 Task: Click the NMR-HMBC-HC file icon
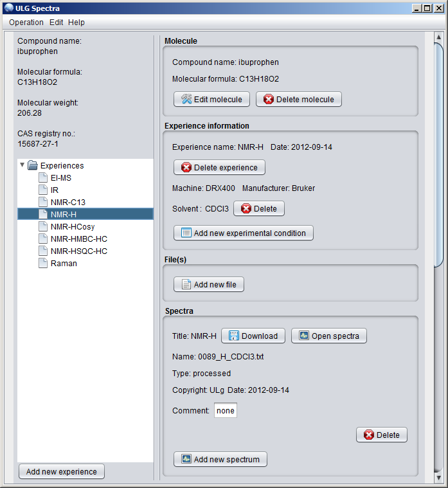pos(43,239)
